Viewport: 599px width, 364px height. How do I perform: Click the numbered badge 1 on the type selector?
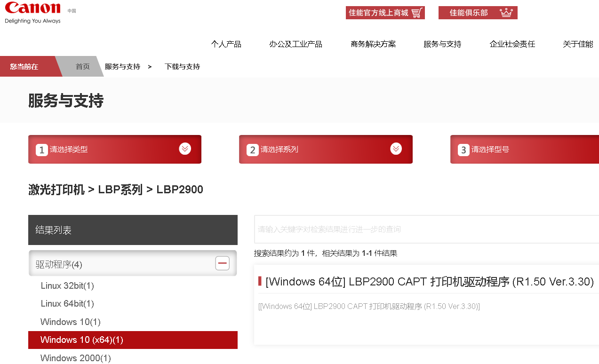point(41,149)
